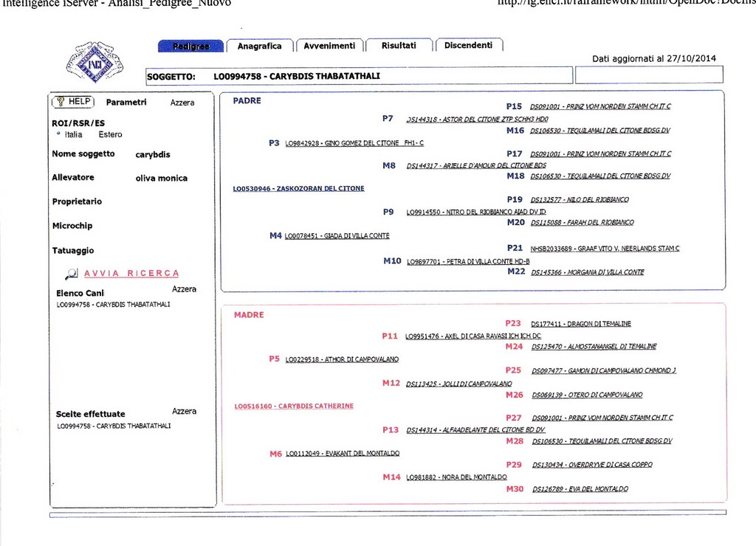Select the Italia radio option

point(58,134)
